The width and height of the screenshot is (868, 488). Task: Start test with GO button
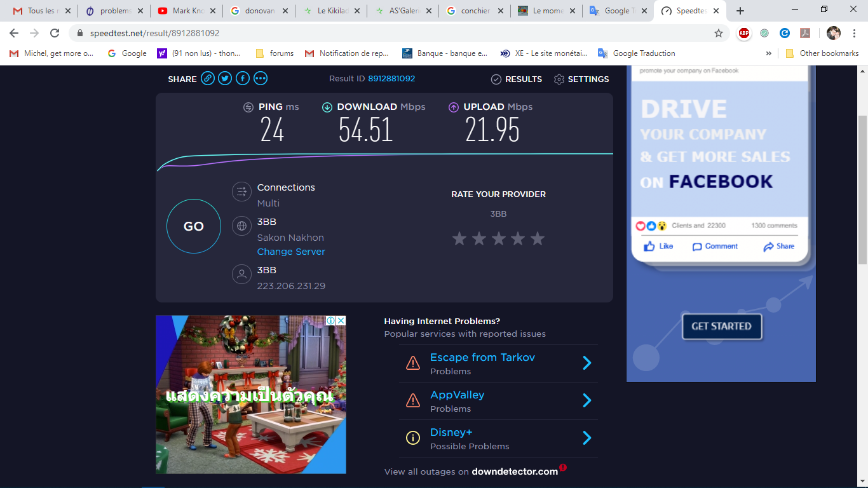pos(194,226)
